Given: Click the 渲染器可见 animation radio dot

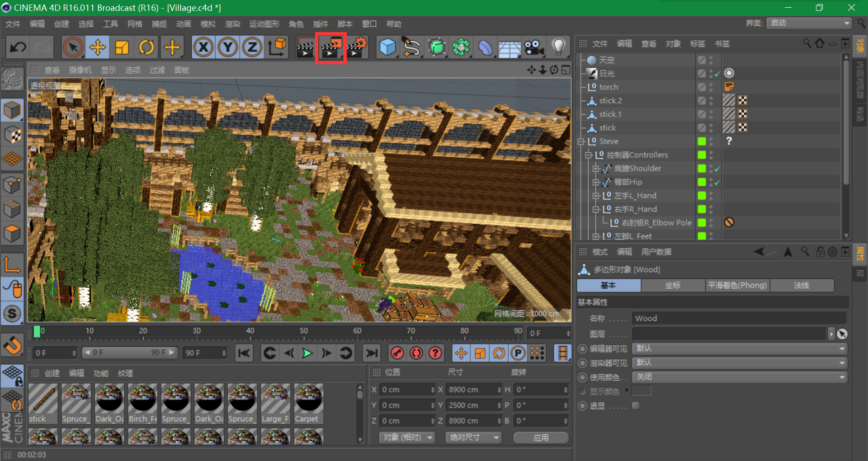Looking at the screenshot, I should [x=582, y=363].
